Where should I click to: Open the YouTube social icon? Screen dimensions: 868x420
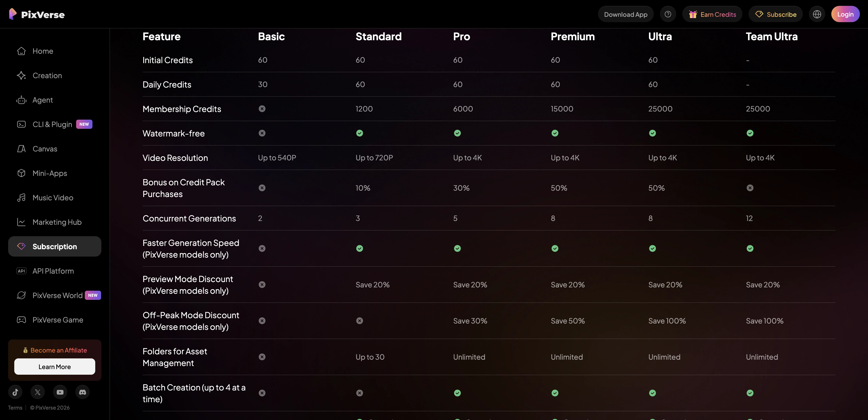click(60, 392)
